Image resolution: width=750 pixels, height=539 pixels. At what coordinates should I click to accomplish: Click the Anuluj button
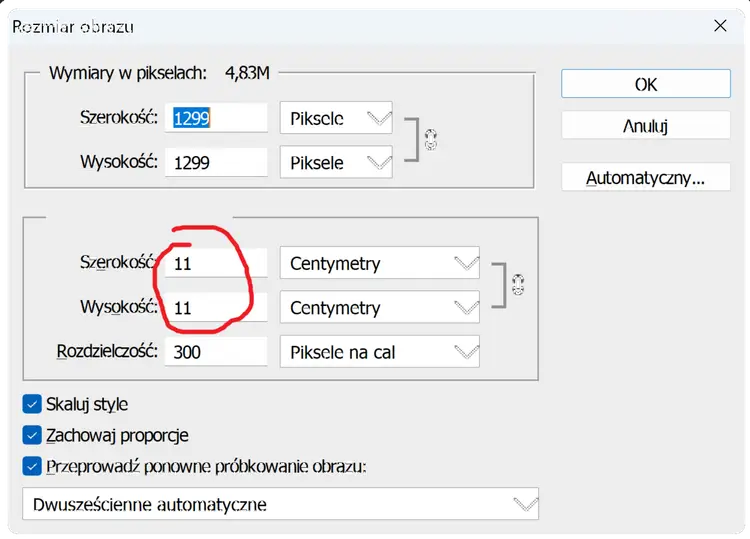(646, 125)
